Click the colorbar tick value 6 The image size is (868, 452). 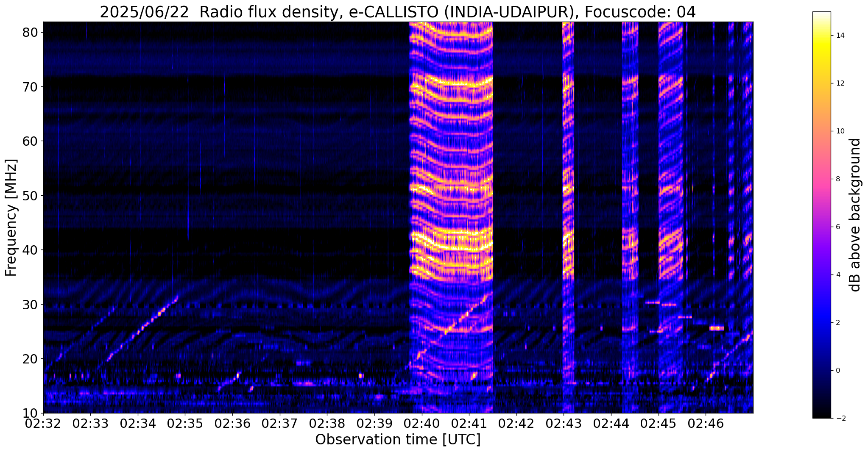click(837, 227)
